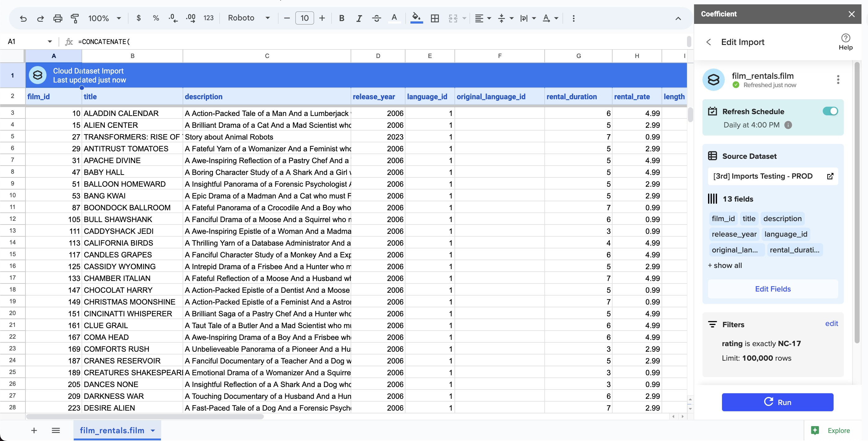The image size is (868, 441).
Task: Open the text color picker
Action: click(394, 18)
